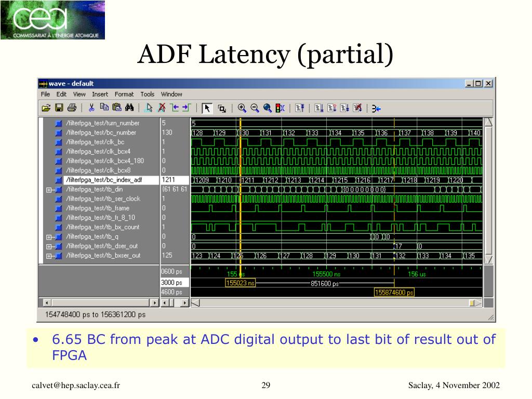Activate the Select mode arrow tool
The image size is (532, 399).
pos(207,108)
